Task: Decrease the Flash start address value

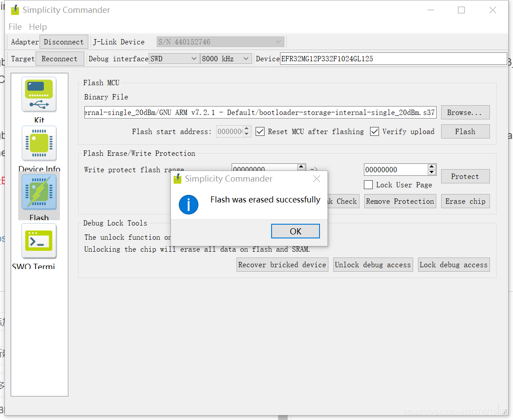Action: (247, 134)
